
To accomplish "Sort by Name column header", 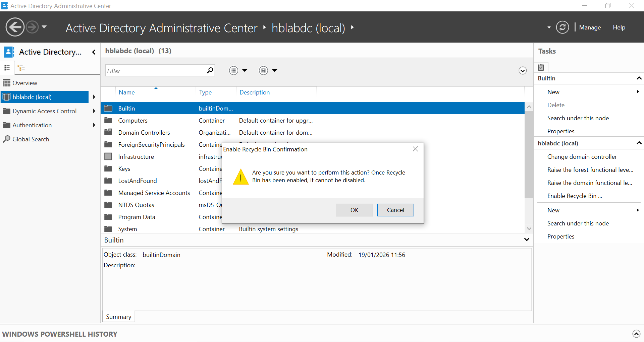I will [x=127, y=92].
